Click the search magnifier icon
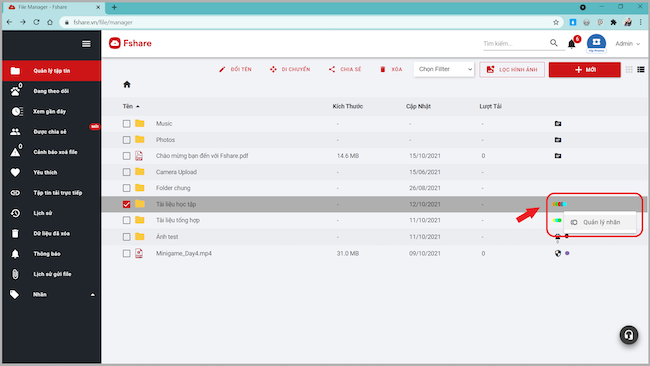Viewport: 650px width, 366px height. click(554, 43)
